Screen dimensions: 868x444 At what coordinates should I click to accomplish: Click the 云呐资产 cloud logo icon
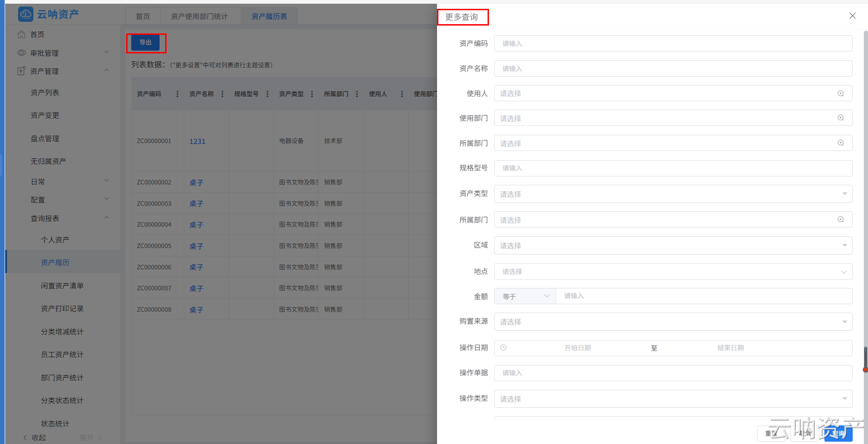pos(26,14)
